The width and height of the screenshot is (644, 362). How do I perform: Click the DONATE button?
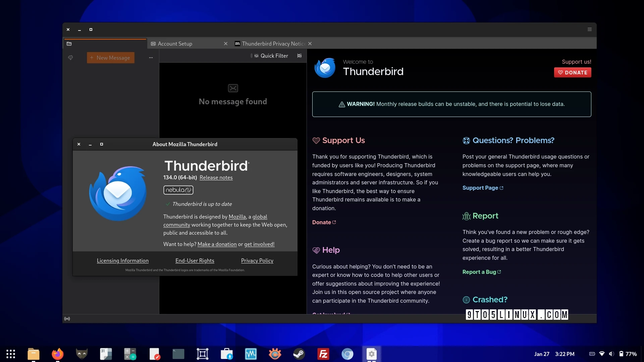(x=573, y=72)
